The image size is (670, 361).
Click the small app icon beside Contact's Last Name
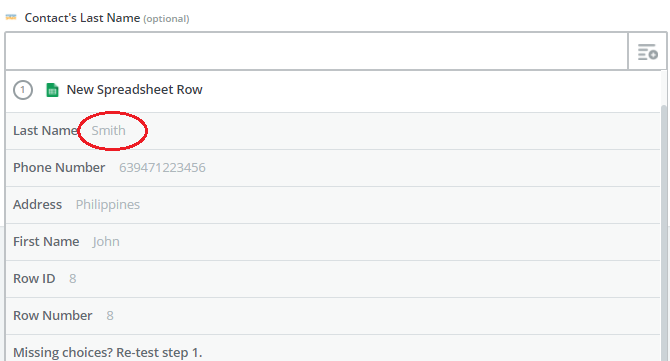(x=11, y=18)
